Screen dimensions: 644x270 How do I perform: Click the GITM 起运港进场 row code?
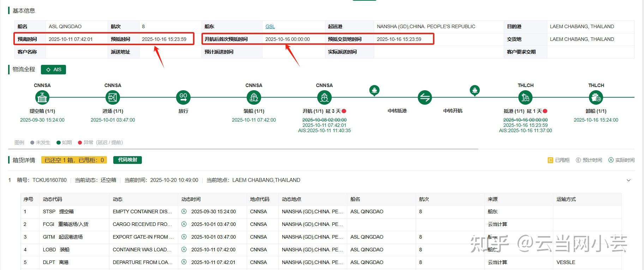pyautogui.click(x=63, y=237)
